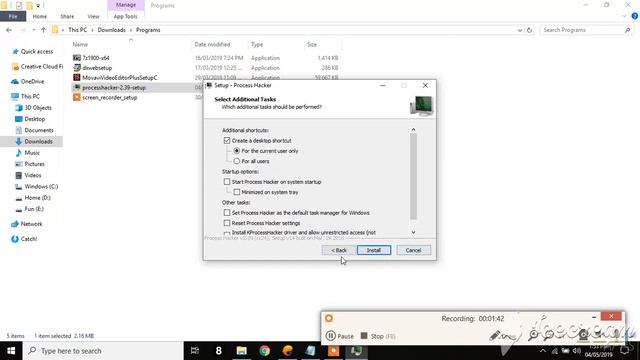Viewport: 640px width, 360px height.
Task: Open 3D Objects folder in sidebar
Action: (38, 108)
